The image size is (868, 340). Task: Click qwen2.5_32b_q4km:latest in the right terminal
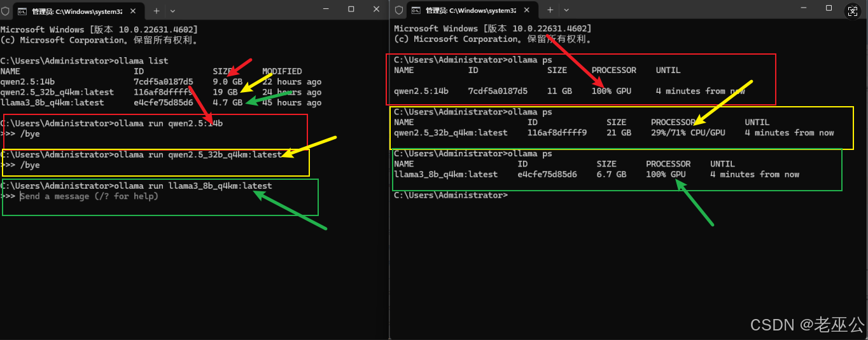451,133
